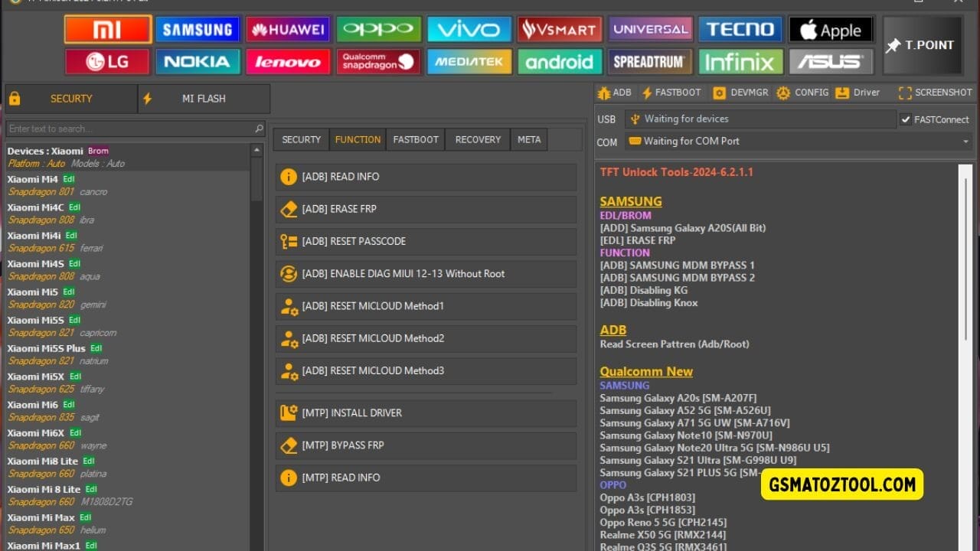This screenshot has width=980, height=551.
Task: Select the RECOVERY tab
Action: tap(476, 139)
